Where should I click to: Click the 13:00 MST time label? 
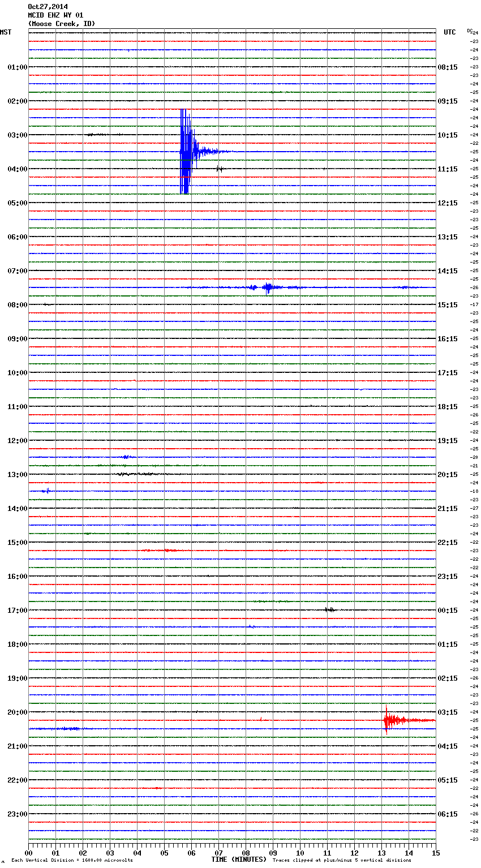17,475
